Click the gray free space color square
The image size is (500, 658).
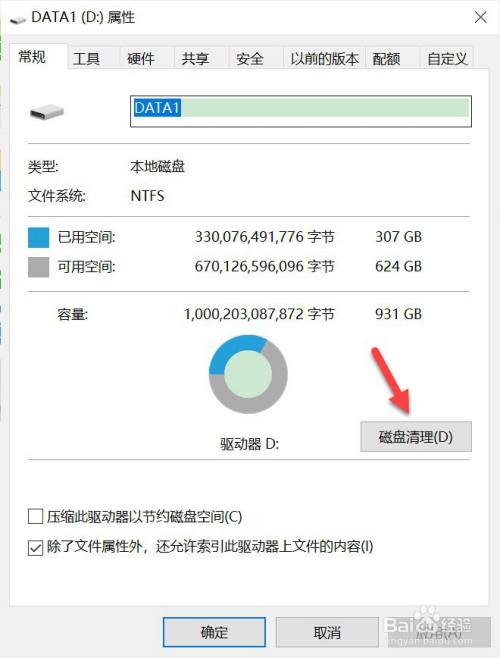click(x=39, y=267)
